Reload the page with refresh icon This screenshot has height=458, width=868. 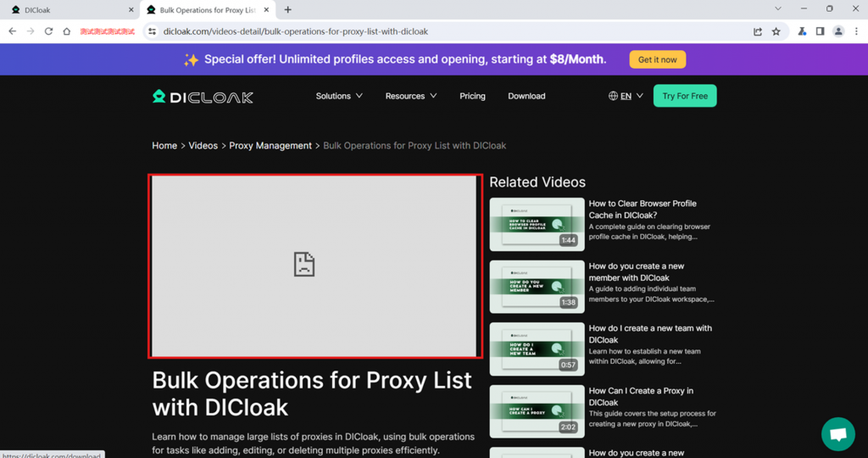point(48,31)
